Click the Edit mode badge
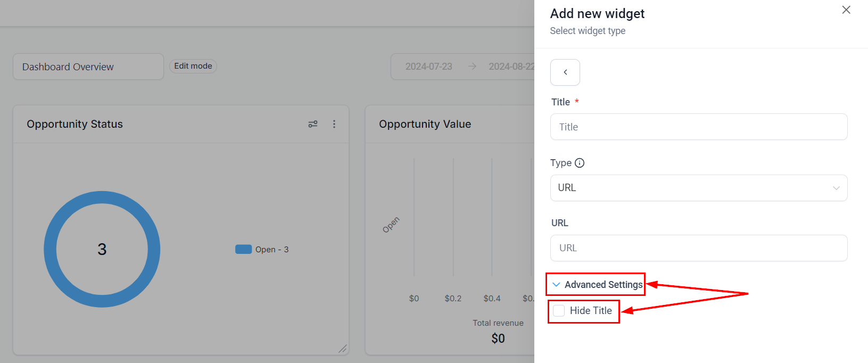Image resolution: width=868 pixels, height=363 pixels. click(x=193, y=66)
